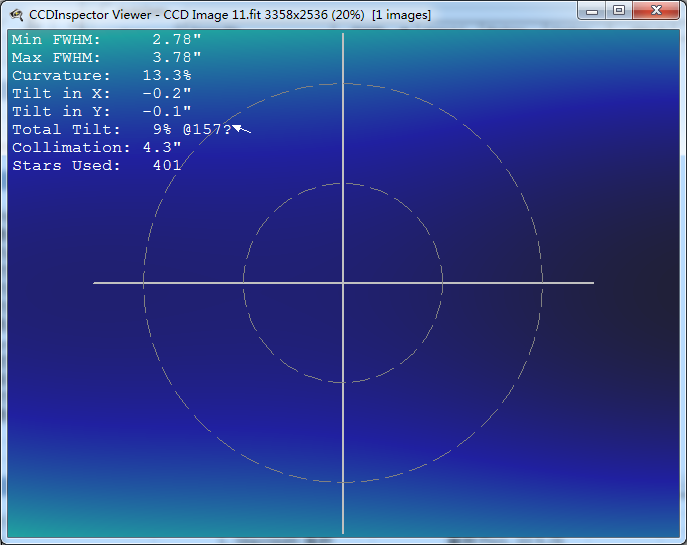Click the Min FWHM 2.78" reading

(106, 39)
